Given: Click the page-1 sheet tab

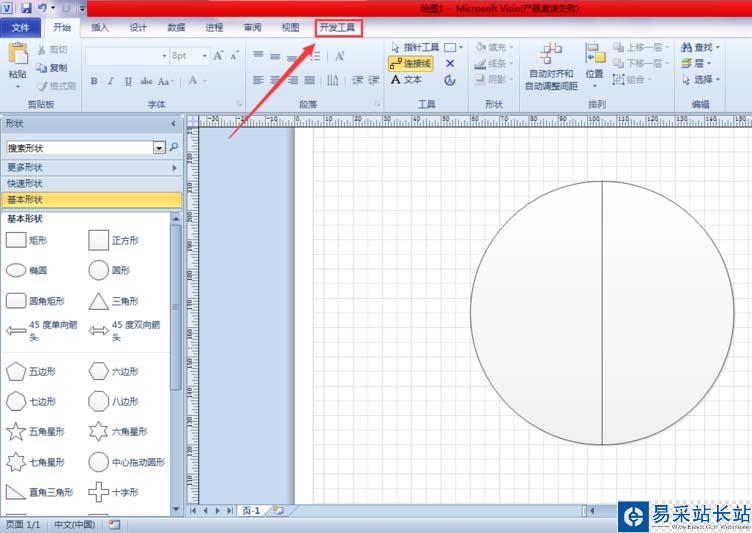Looking at the screenshot, I should pyautogui.click(x=251, y=510).
